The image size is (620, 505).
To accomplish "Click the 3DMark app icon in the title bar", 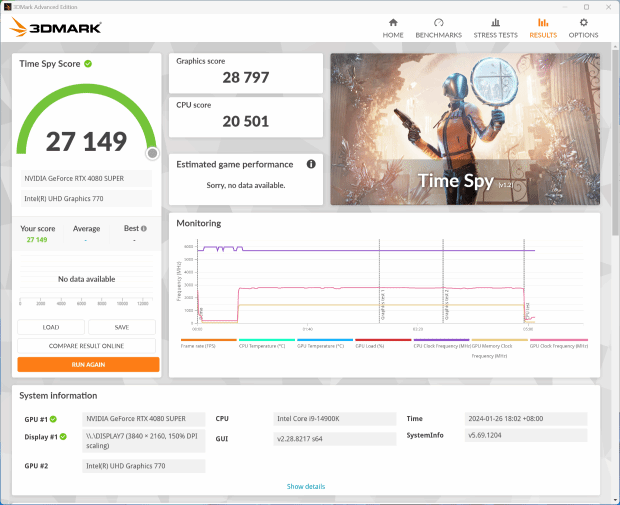I will coord(7,7).
